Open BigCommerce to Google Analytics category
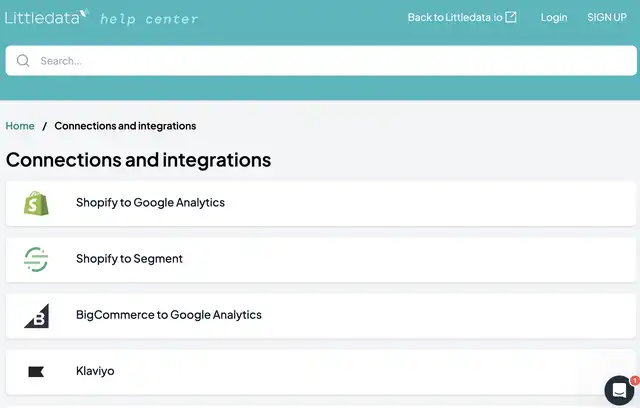 coord(321,316)
